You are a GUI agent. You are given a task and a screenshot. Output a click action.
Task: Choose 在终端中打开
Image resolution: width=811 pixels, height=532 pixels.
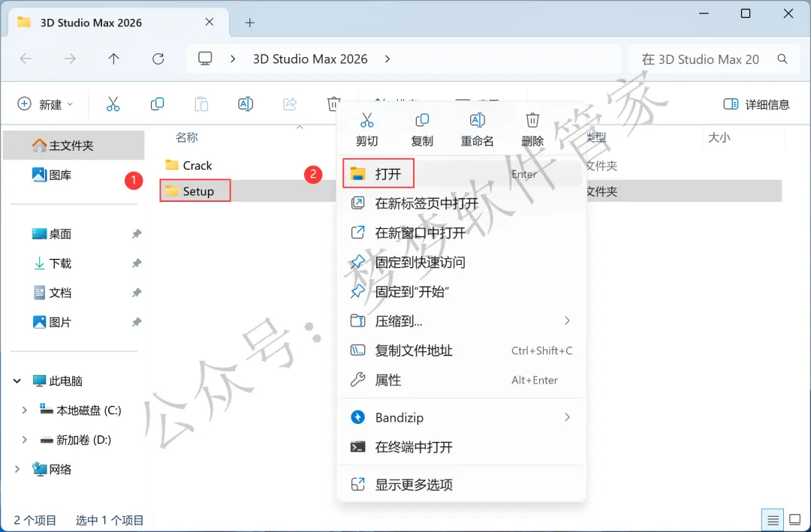[x=460, y=446]
